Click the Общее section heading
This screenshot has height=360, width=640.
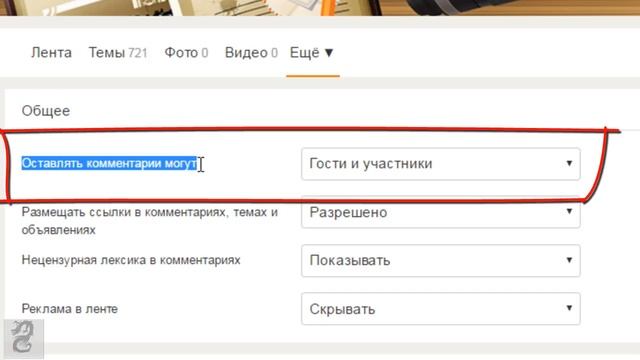click(x=46, y=111)
